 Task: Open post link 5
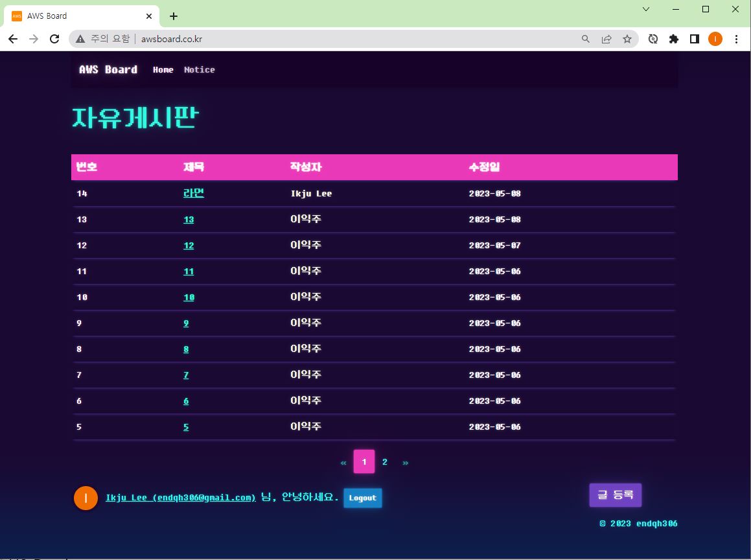[186, 427]
